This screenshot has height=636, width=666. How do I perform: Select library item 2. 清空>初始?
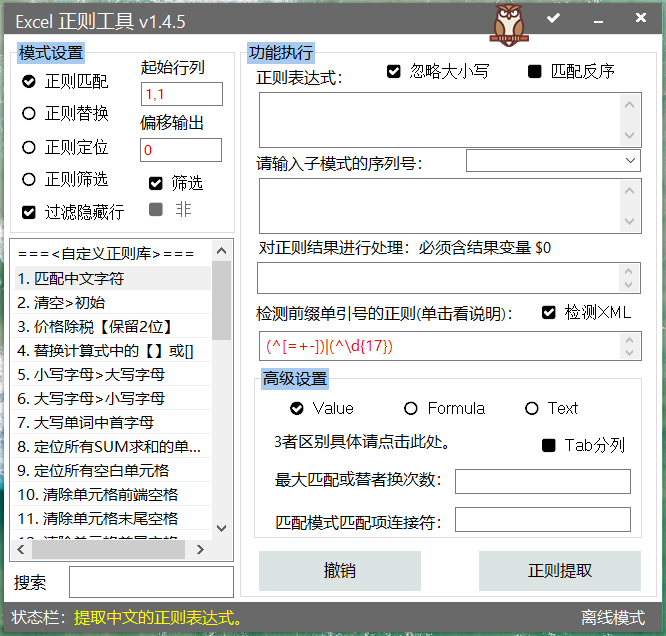(112, 302)
